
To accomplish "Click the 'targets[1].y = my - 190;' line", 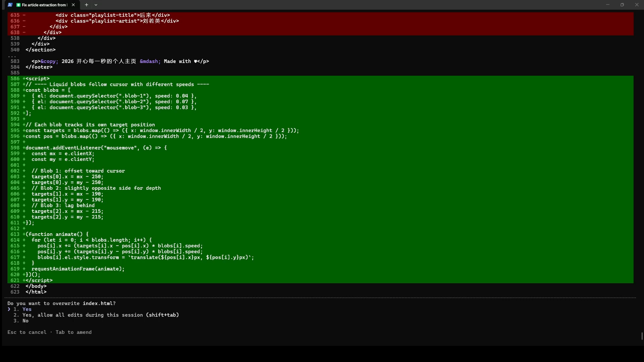I will [67, 200].
